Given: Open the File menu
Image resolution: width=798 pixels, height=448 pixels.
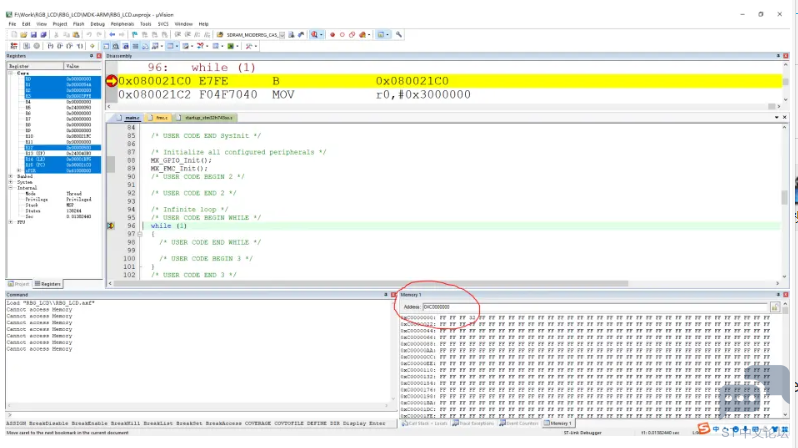Looking at the screenshot, I should point(12,24).
